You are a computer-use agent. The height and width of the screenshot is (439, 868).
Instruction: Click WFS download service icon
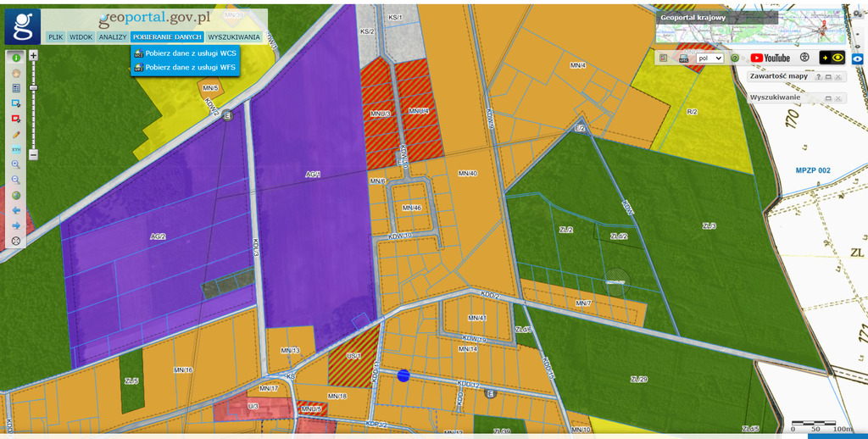pyautogui.click(x=139, y=68)
